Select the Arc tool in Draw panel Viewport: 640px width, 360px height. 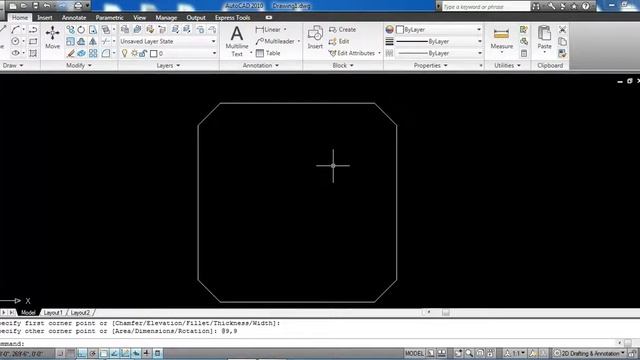tap(16, 30)
